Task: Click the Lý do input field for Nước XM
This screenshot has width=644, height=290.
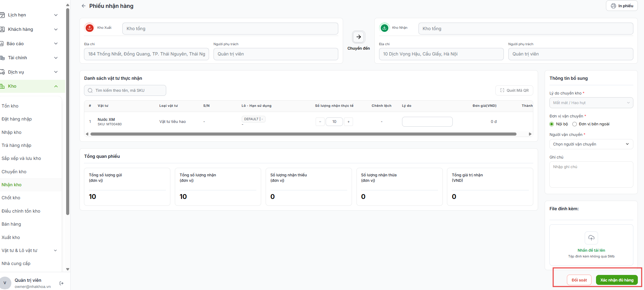Action: [x=427, y=122]
